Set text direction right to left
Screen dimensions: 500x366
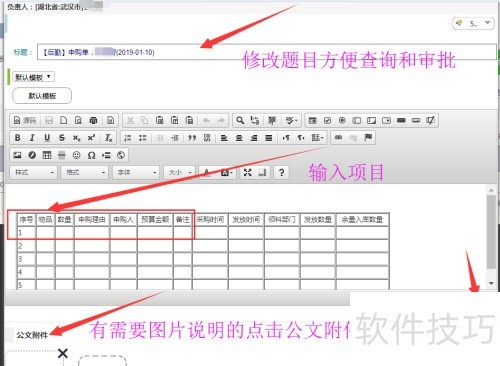pyautogui.click(x=301, y=138)
